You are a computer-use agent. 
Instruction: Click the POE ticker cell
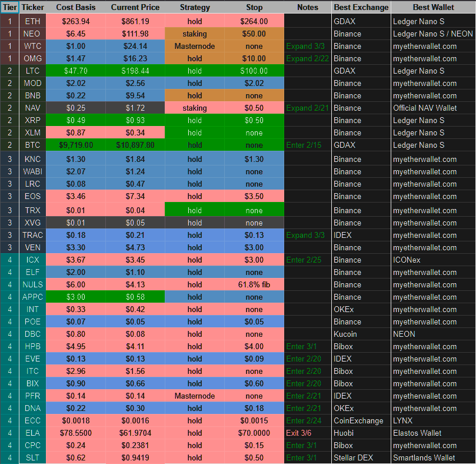pos(32,322)
